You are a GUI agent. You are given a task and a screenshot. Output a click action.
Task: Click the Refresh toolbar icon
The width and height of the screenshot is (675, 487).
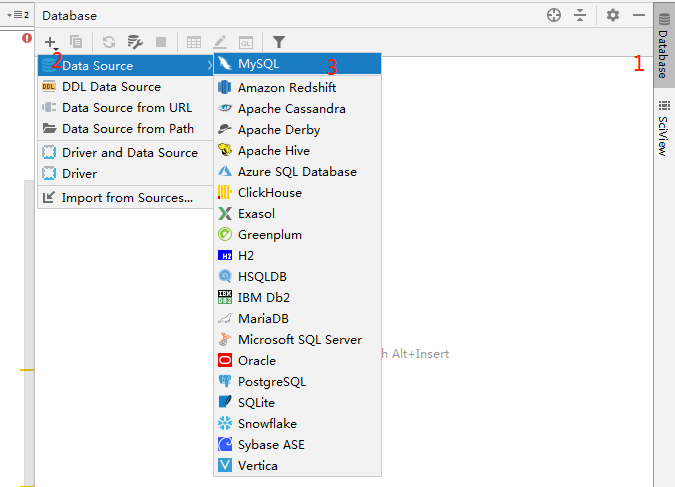[109, 42]
